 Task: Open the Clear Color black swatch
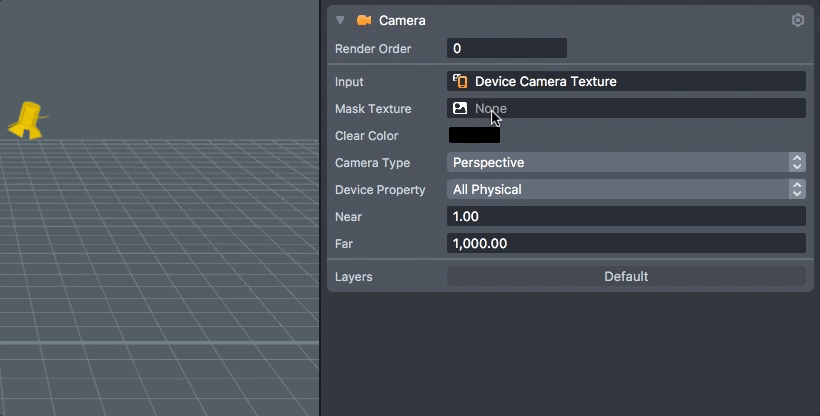(474, 135)
